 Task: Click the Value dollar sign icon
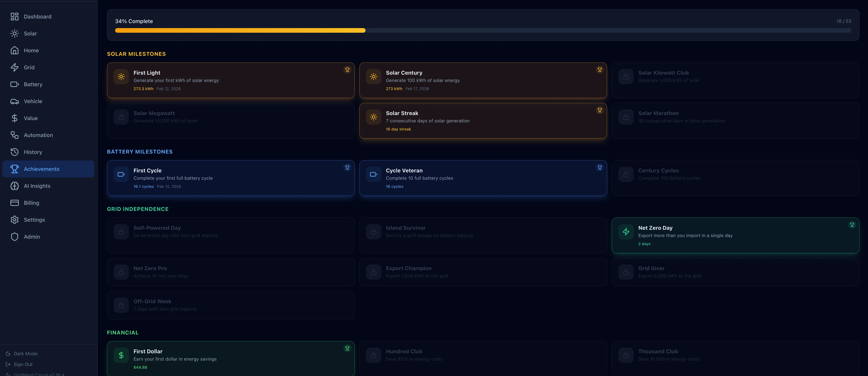[14, 118]
